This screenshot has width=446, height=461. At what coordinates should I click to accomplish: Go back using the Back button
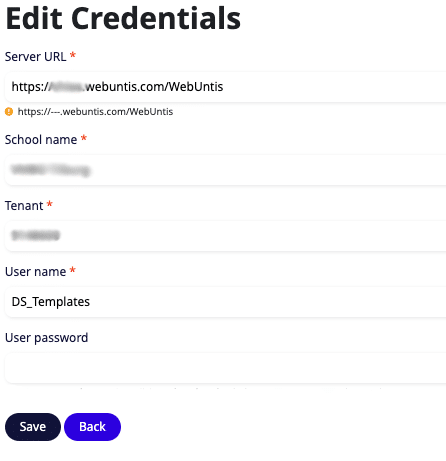pos(92,427)
